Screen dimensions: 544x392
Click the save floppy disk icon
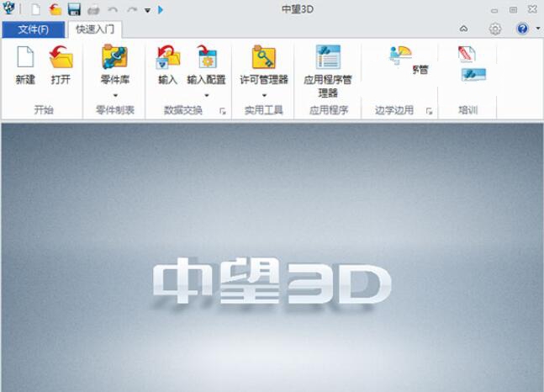(x=74, y=9)
